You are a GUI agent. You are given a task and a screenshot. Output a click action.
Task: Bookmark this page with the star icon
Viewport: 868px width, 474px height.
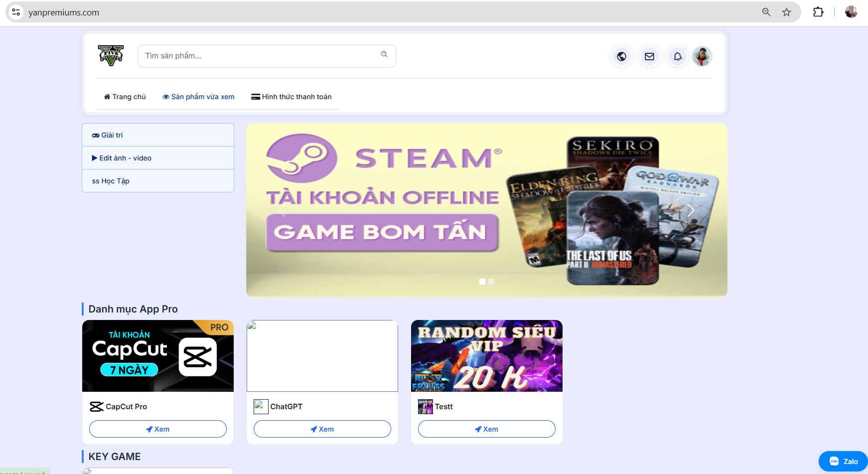786,12
